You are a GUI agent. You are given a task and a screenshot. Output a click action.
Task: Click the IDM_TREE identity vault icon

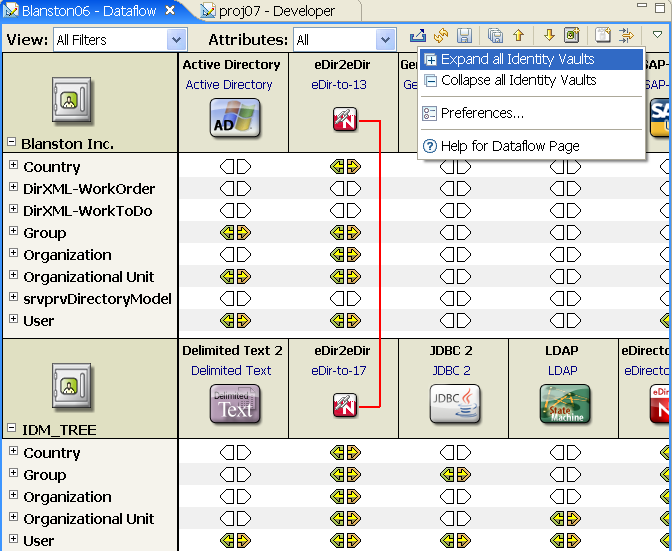[x=71, y=386]
